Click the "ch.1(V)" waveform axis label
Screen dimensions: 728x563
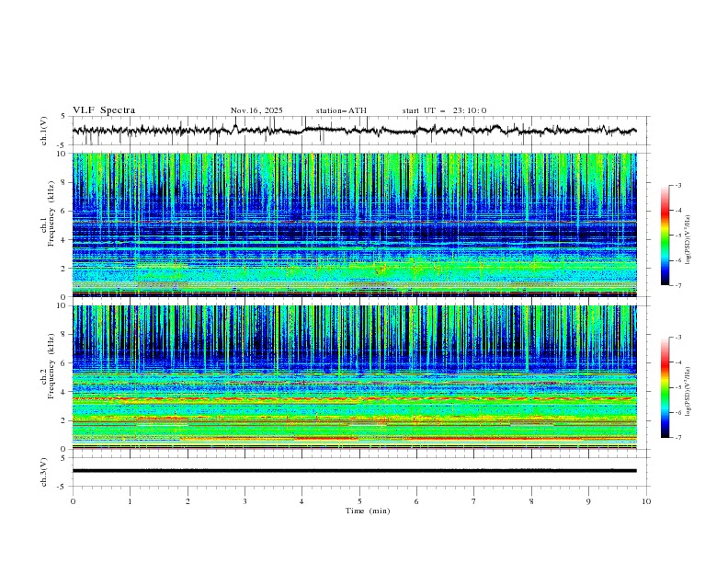pos(44,131)
